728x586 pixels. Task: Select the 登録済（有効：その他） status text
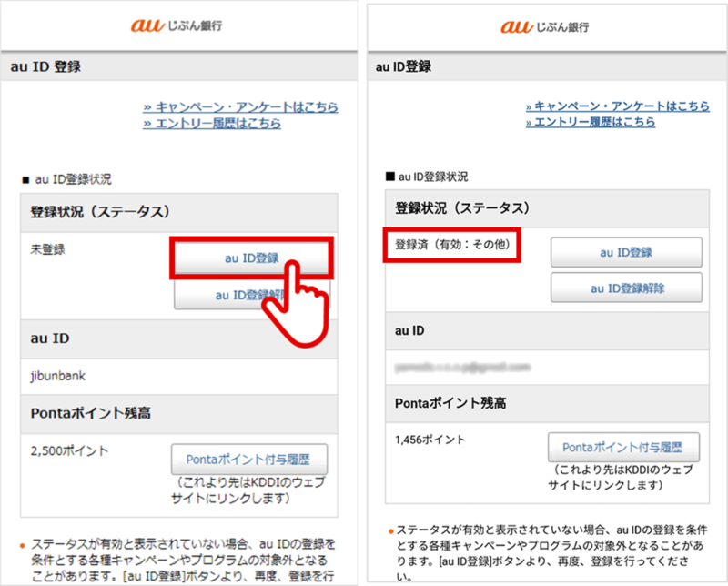(452, 244)
